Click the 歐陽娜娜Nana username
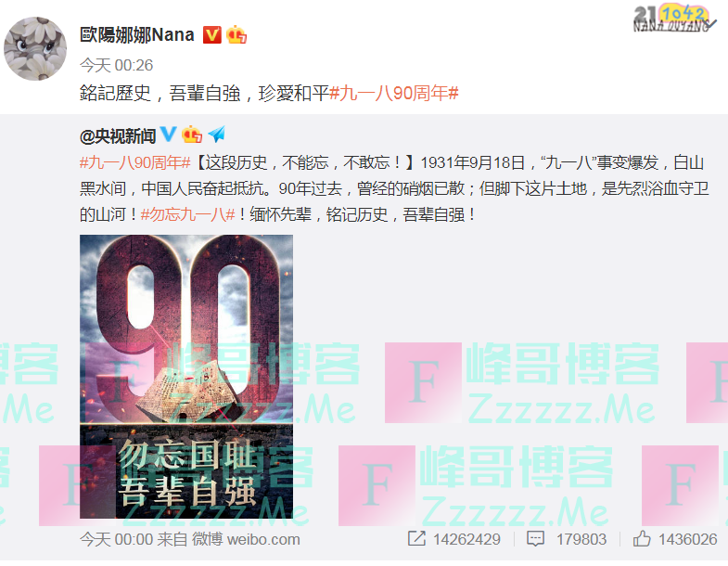This screenshot has width=728, height=566. click(x=137, y=35)
